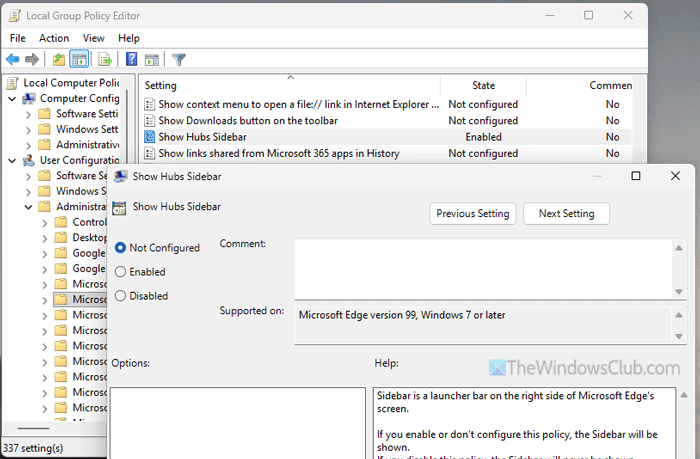Screen dimensions: 700x459
Task: Click the Options pane box
Action: (x=238, y=423)
